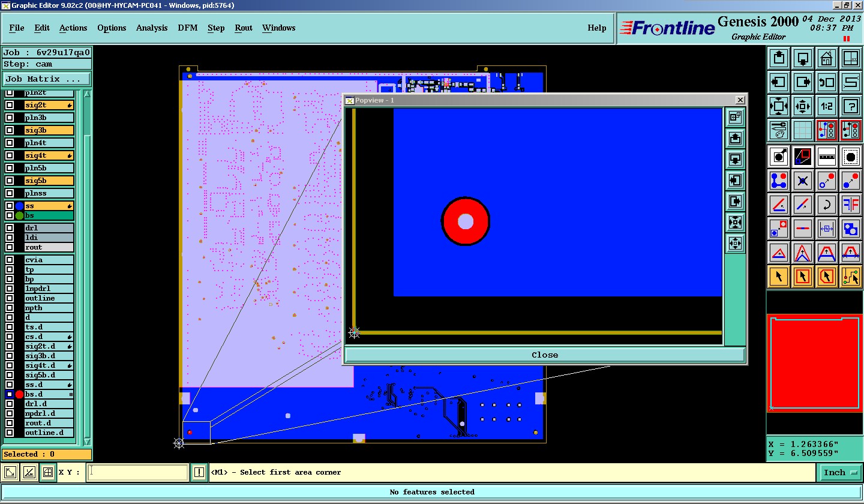Click the blue connected nodes net icon
Screen dimensions: 864x504
click(779, 180)
